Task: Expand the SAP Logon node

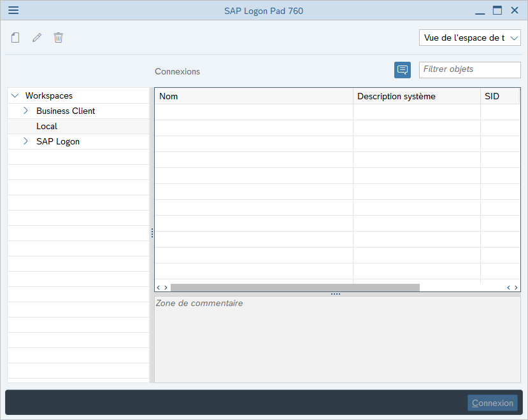Action: coord(25,141)
